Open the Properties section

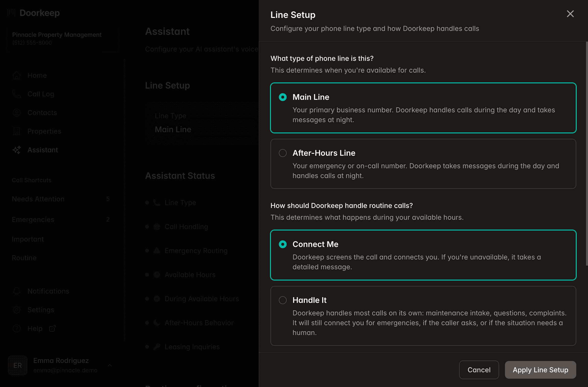coord(44,131)
